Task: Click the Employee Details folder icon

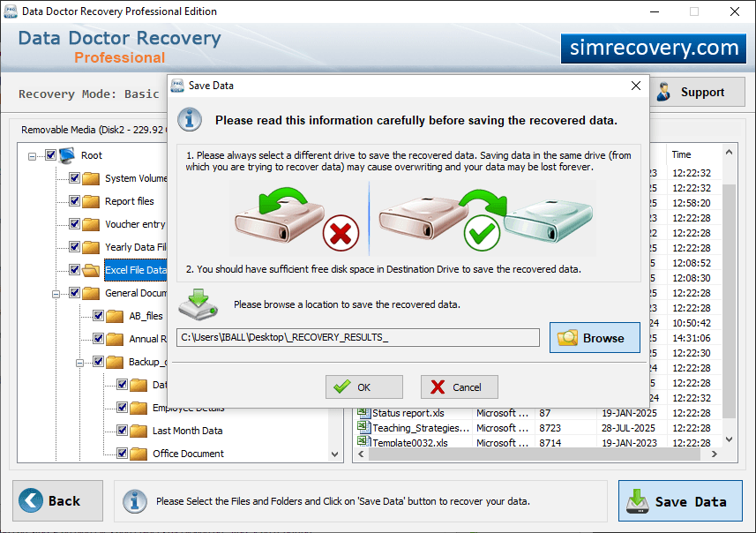Action: click(x=138, y=408)
